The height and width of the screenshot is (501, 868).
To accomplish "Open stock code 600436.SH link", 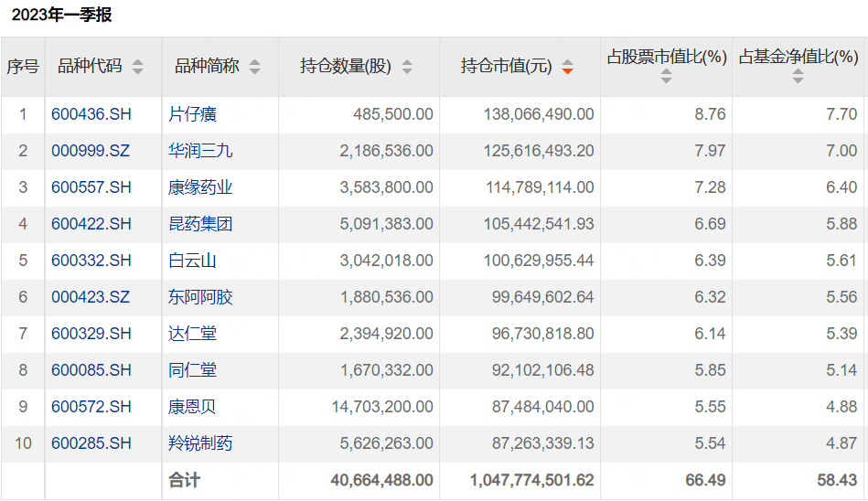I will (91, 114).
